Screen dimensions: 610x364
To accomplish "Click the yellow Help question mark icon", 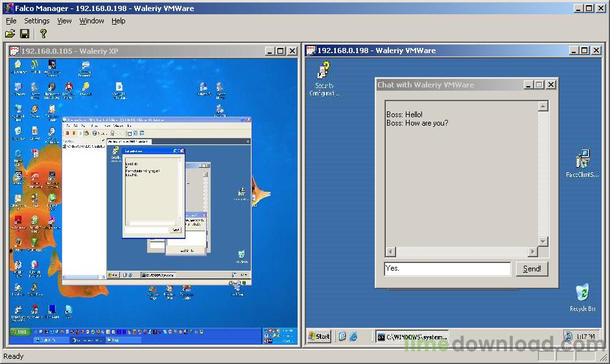I will [x=43, y=34].
